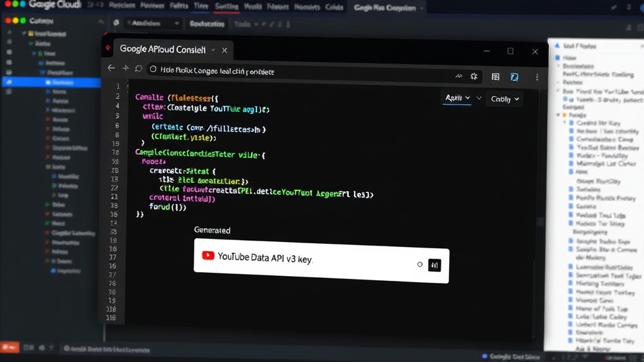Click the red dot of the Calmpy panel
Image resolution: width=644 pixels, height=362 pixels.
[x=8, y=21]
